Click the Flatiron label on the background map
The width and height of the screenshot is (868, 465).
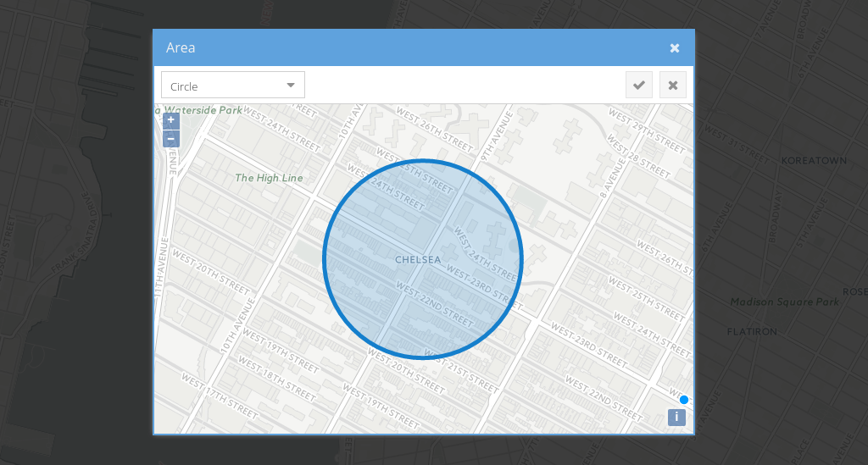click(752, 332)
